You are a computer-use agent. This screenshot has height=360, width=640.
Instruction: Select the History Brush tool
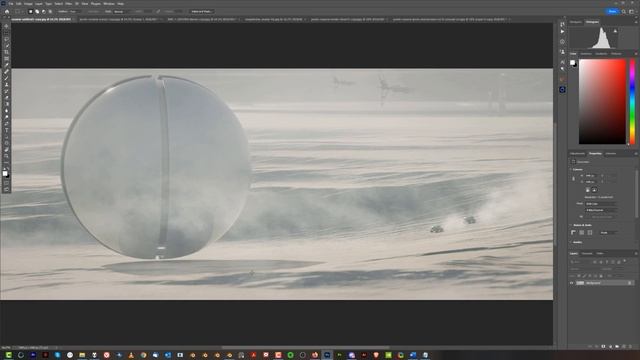6,91
